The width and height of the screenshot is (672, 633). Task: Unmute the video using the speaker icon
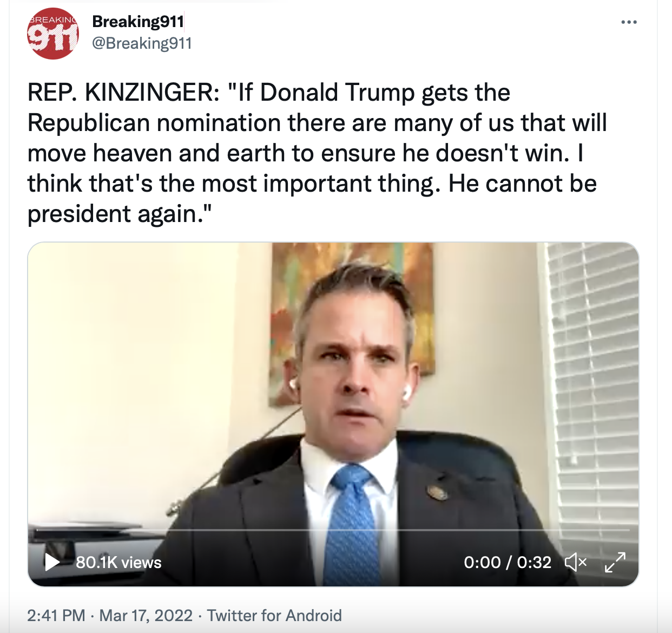pyautogui.click(x=576, y=563)
